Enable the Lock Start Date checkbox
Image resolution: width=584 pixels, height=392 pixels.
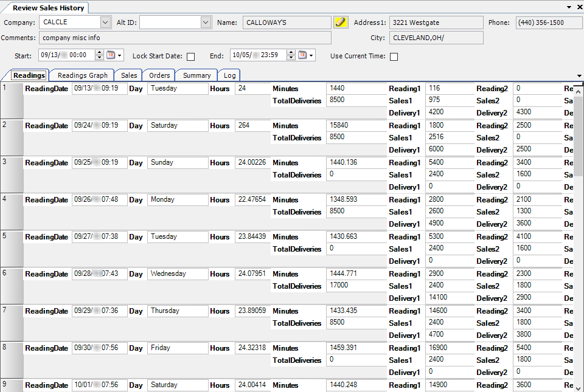pos(191,57)
